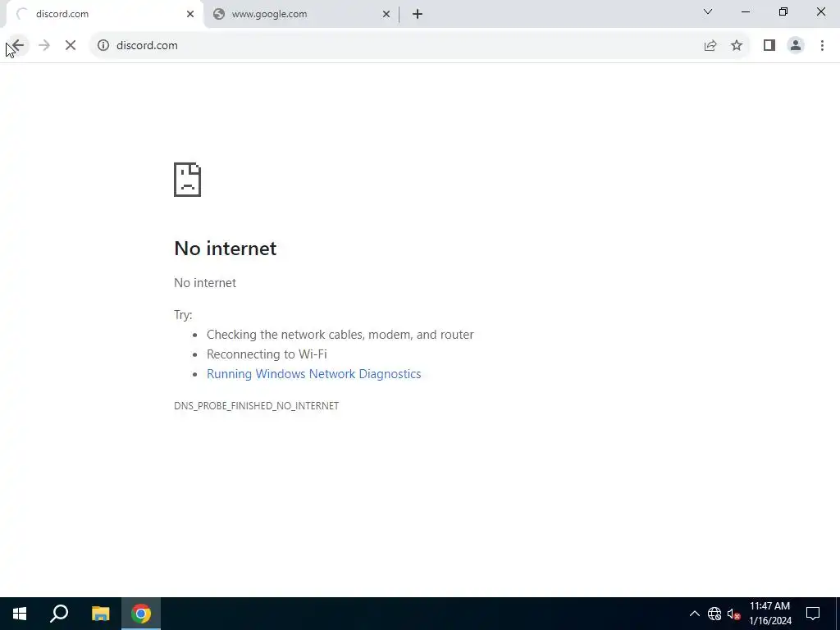The height and width of the screenshot is (630, 840).
Task: Open the notification action center
Action: [813, 614]
